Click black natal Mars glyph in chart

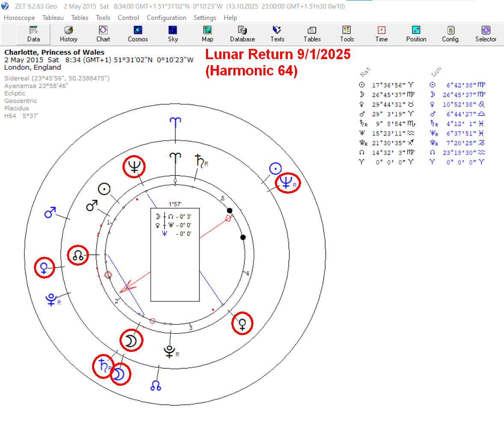click(x=92, y=205)
